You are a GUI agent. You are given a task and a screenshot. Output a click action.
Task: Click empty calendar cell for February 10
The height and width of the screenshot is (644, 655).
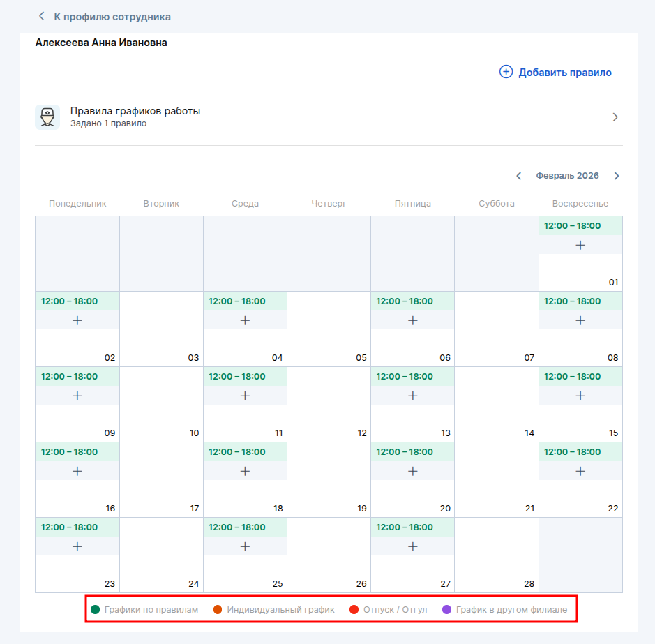[161, 404]
